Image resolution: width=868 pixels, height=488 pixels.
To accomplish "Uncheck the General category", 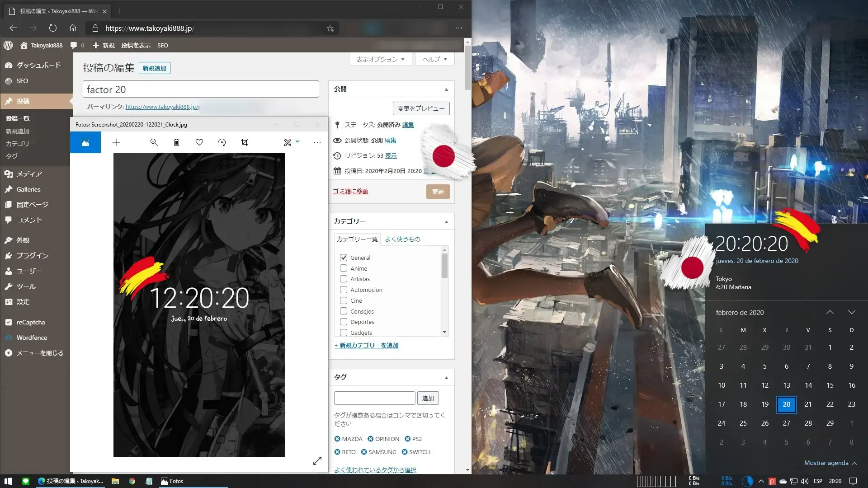I will [x=344, y=258].
